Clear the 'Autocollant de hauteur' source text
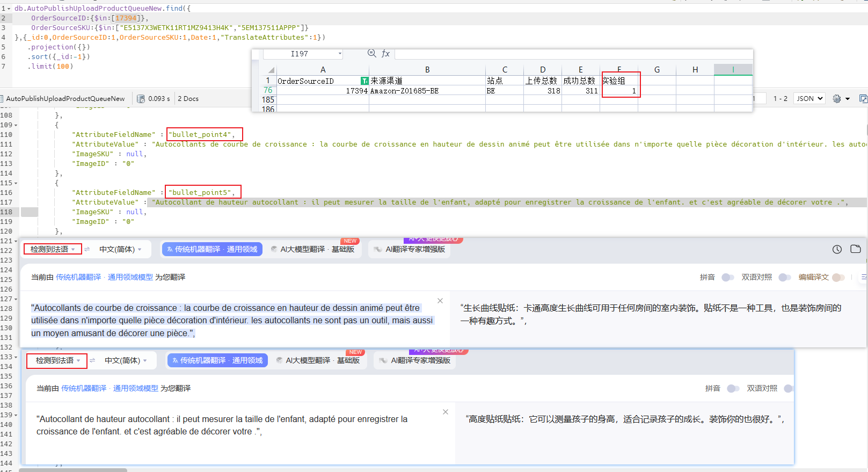 click(x=446, y=412)
